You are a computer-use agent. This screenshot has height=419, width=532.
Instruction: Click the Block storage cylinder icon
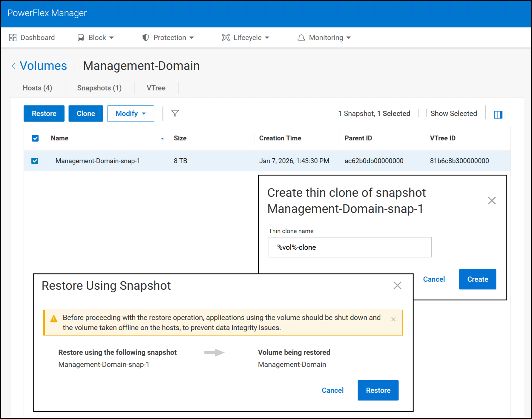[81, 38]
